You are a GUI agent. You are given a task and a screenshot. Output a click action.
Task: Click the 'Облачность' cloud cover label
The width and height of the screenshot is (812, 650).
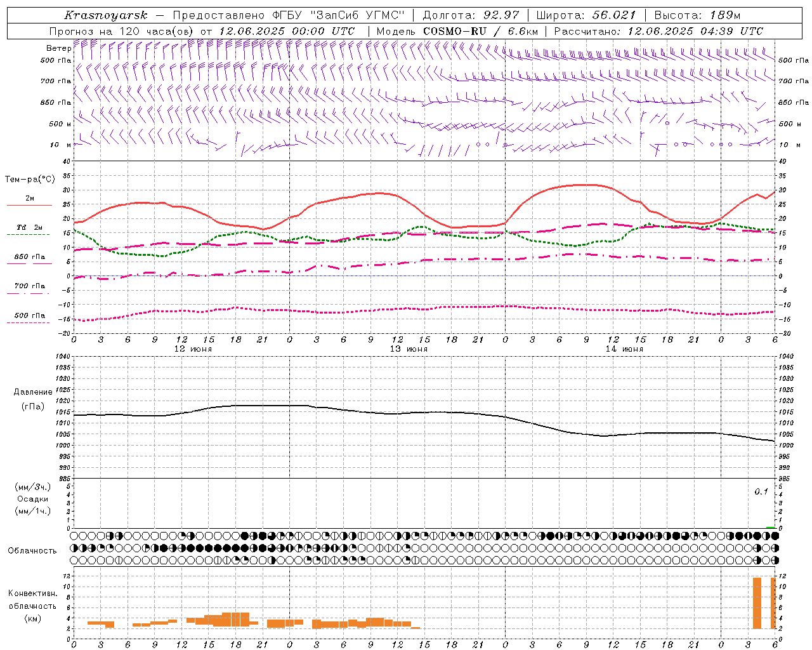tap(32, 551)
